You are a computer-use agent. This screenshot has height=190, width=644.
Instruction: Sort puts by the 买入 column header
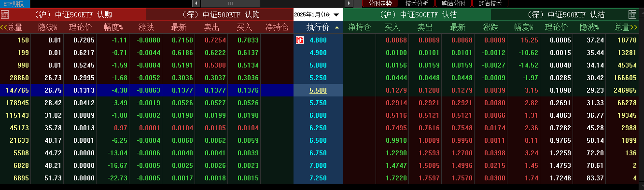click(x=392, y=27)
